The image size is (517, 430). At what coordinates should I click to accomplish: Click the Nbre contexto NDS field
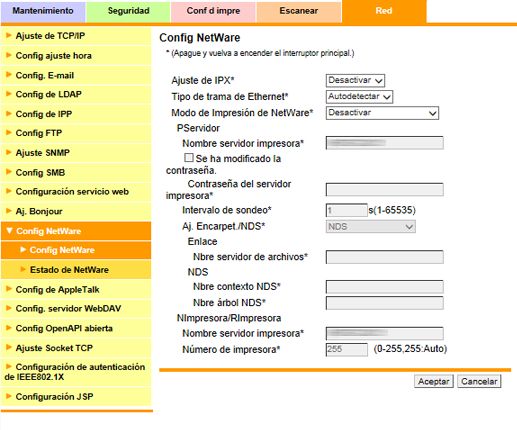[385, 287]
